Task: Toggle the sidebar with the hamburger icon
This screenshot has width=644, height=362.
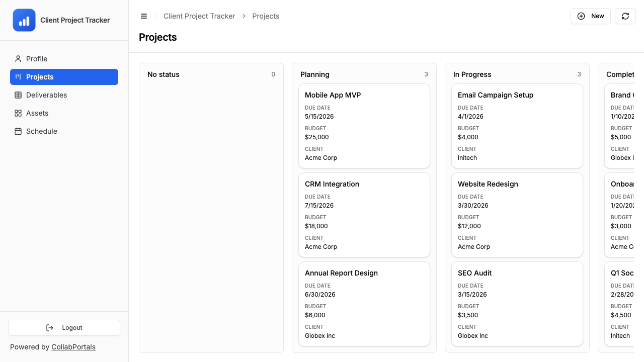Action: click(144, 16)
